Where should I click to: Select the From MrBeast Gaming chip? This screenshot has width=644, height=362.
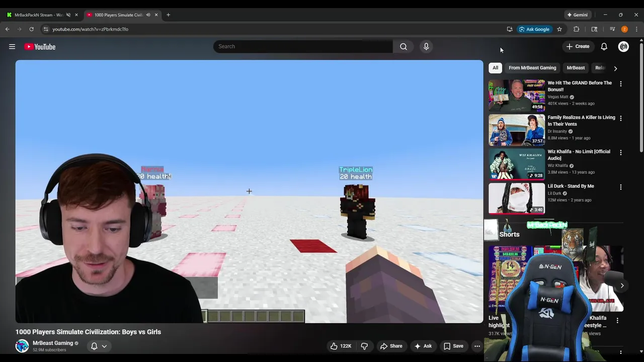532,68
